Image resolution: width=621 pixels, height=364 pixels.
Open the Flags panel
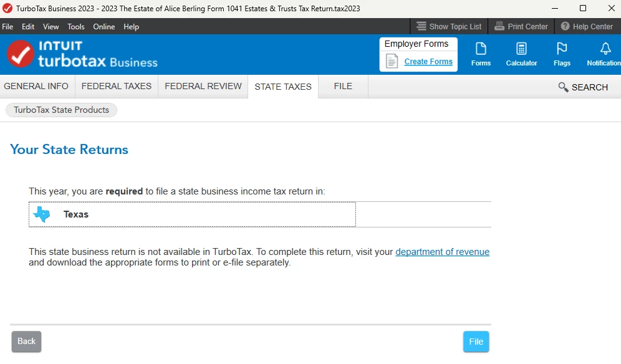(562, 54)
